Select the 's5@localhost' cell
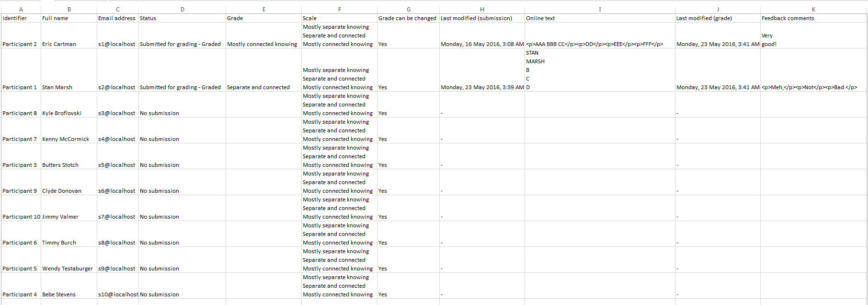 118,156
